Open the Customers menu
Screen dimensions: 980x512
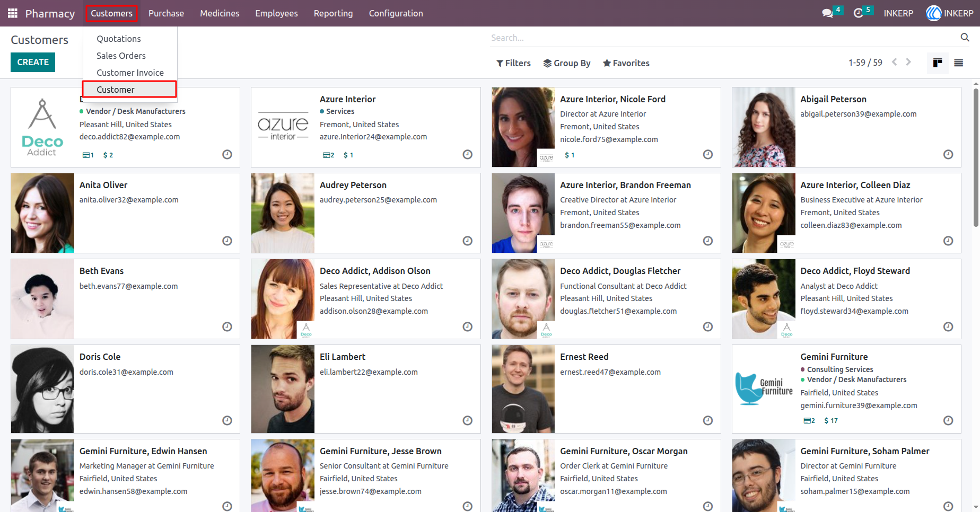coord(111,13)
